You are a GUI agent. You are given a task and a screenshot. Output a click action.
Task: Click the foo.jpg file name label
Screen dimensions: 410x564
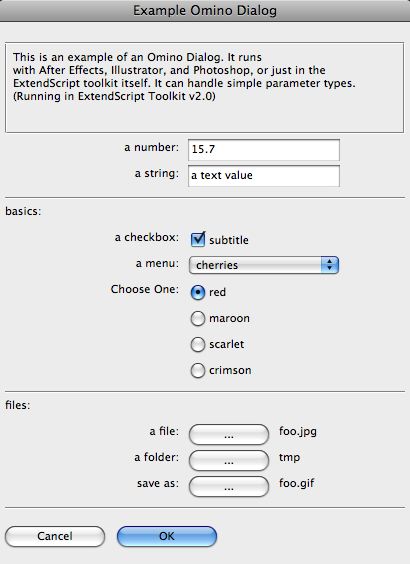coord(298,431)
